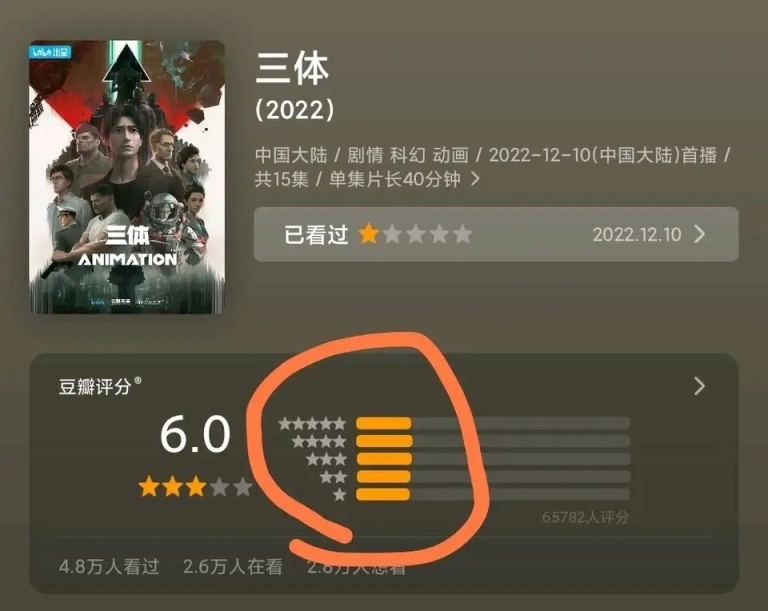Viewport: 768px width, 611px height.
Task: Tap the 2.6万人在看 link
Action: click(x=233, y=566)
